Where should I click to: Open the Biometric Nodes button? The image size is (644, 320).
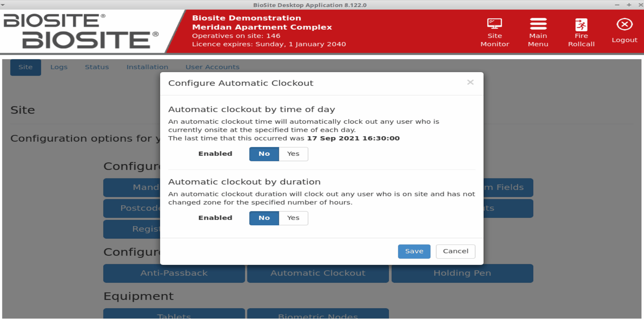[x=318, y=314]
